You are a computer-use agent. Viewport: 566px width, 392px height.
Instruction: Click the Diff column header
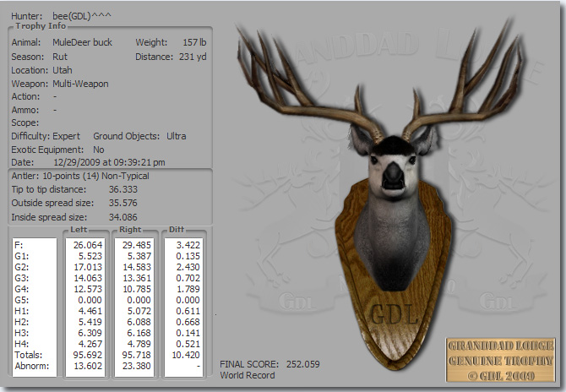[177, 229]
